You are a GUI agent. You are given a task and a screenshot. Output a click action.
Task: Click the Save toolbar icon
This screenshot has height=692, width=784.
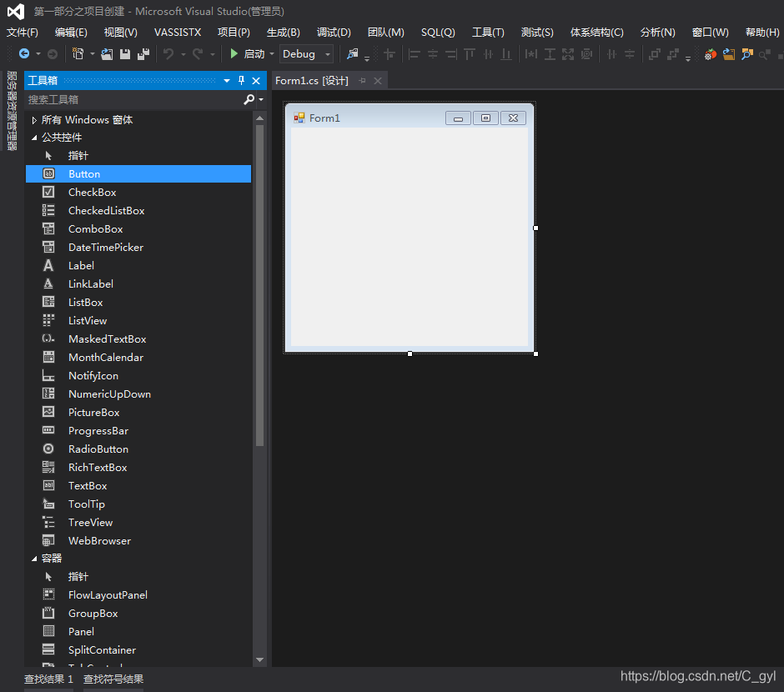(125, 54)
